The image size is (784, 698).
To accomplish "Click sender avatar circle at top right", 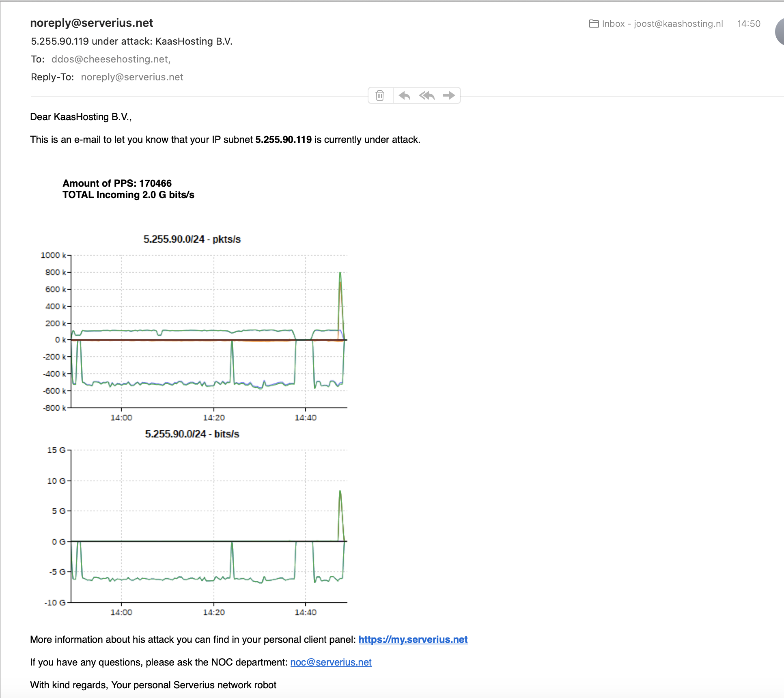I will pyautogui.click(x=780, y=32).
